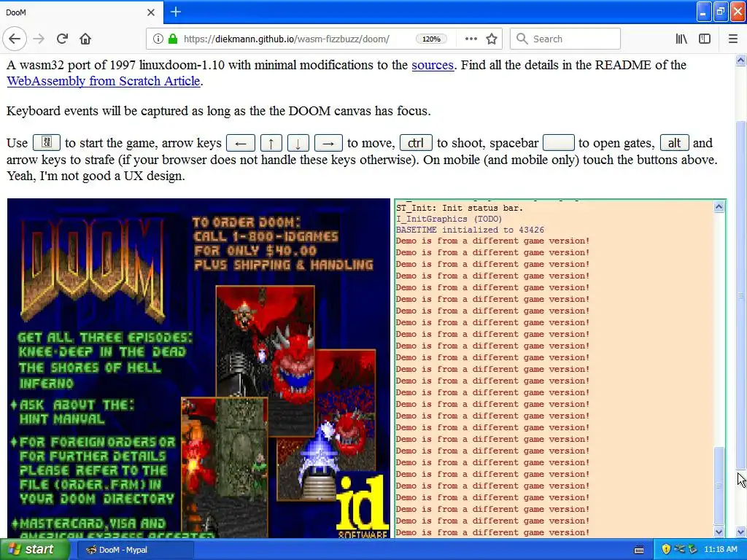The height and width of the screenshot is (560, 747).
Task: Select the DooM tab
Action: 81,12
